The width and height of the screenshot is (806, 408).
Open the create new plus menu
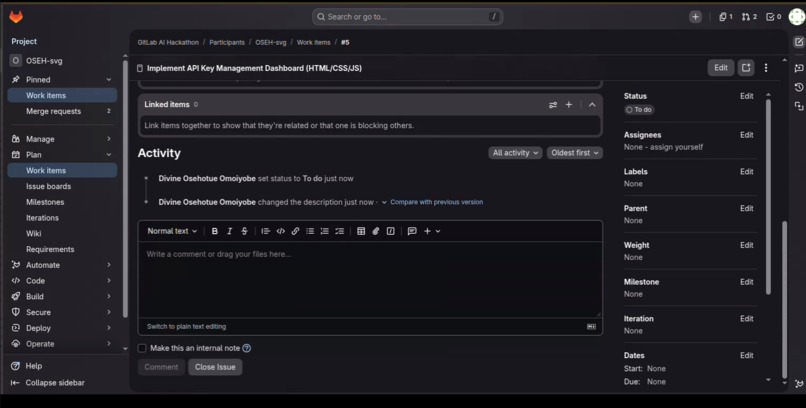(x=695, y=17)
